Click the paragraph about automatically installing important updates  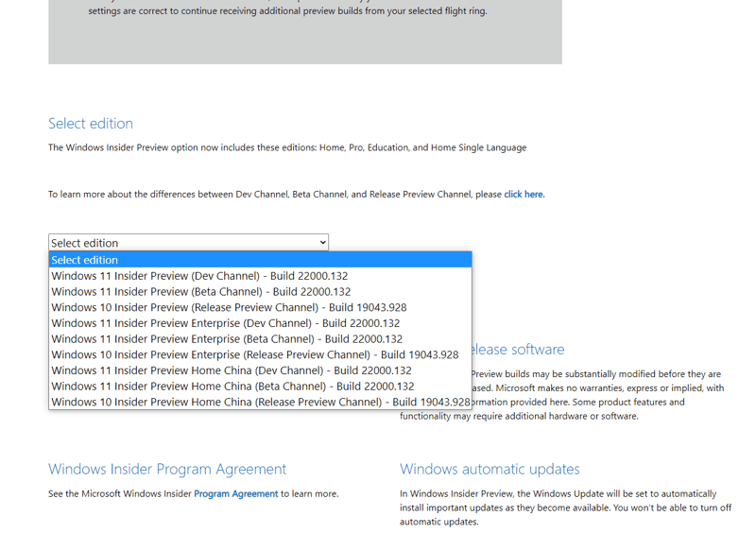pyautogui.click(x=565, y=507)
